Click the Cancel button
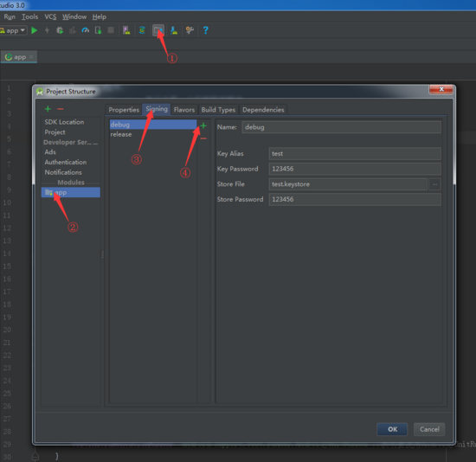Viewport: 476px width, 462px height. 429,429
